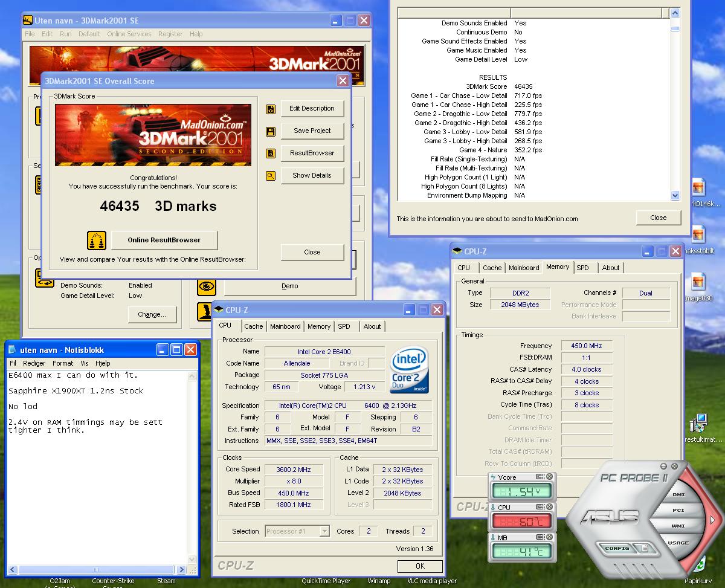The width and height of the screenshot is (725, 588).
Task: Click the options icon beside Demo Sounds
Action: click(x=45, y=278)
